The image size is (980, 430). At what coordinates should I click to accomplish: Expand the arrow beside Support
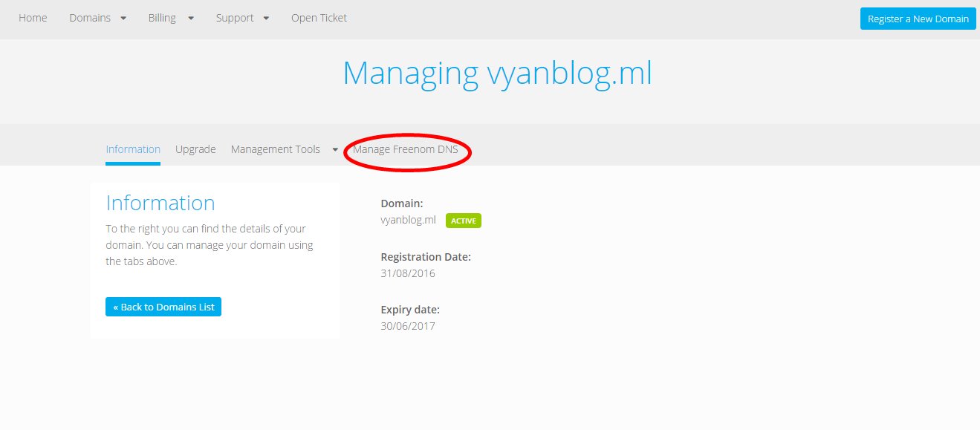(x=266, y=19)
